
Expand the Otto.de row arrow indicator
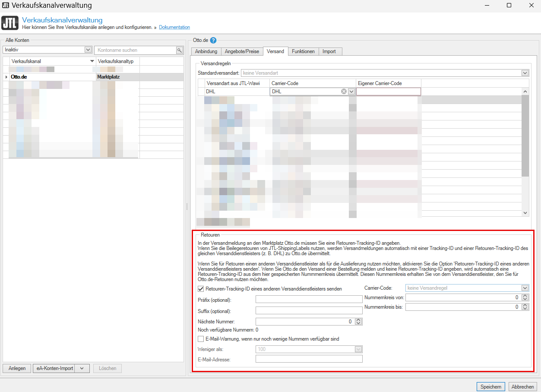point(6,77)
